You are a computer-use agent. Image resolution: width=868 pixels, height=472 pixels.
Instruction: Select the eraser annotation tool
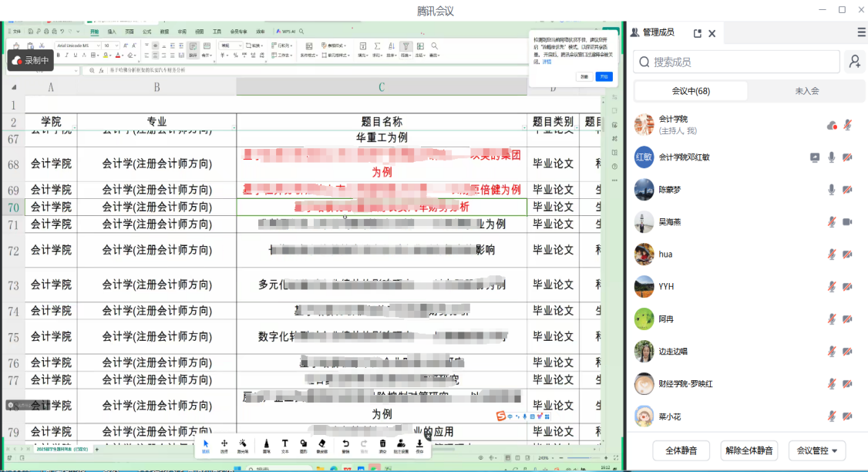tap(321, 445)
